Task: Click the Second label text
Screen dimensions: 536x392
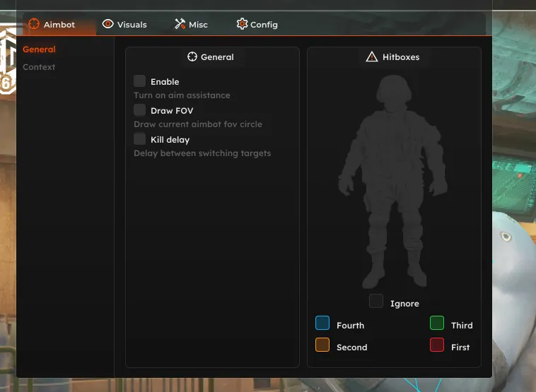Action: tap(352, 348)
